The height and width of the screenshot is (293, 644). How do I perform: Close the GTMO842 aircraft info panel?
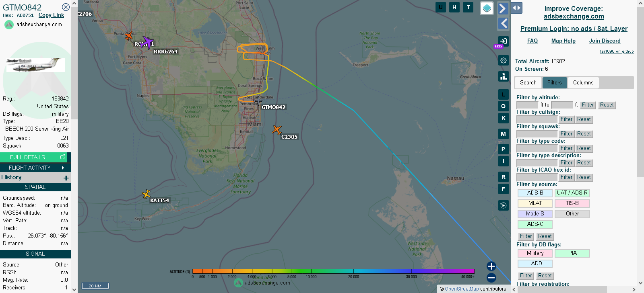click(66, 7)
